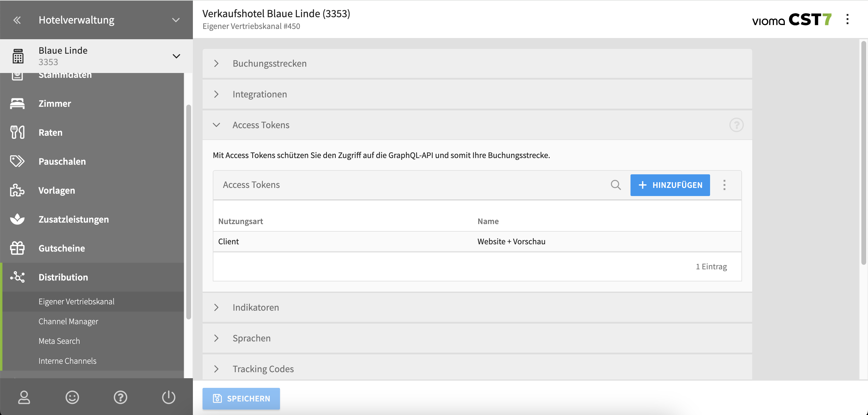The width and height of the screenshot is (868, 415).
Task: Collapse the Access Tokens section
Action: coord(216,125)
